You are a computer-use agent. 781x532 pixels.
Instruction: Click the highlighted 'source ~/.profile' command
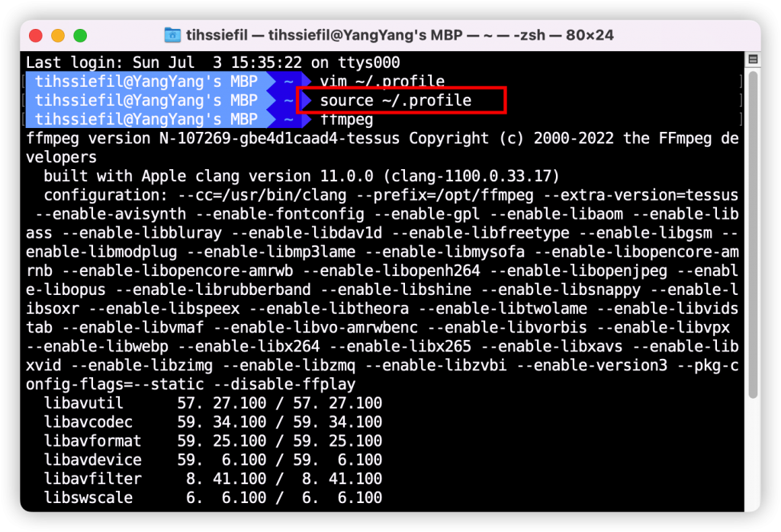click(x=395, y=101)
